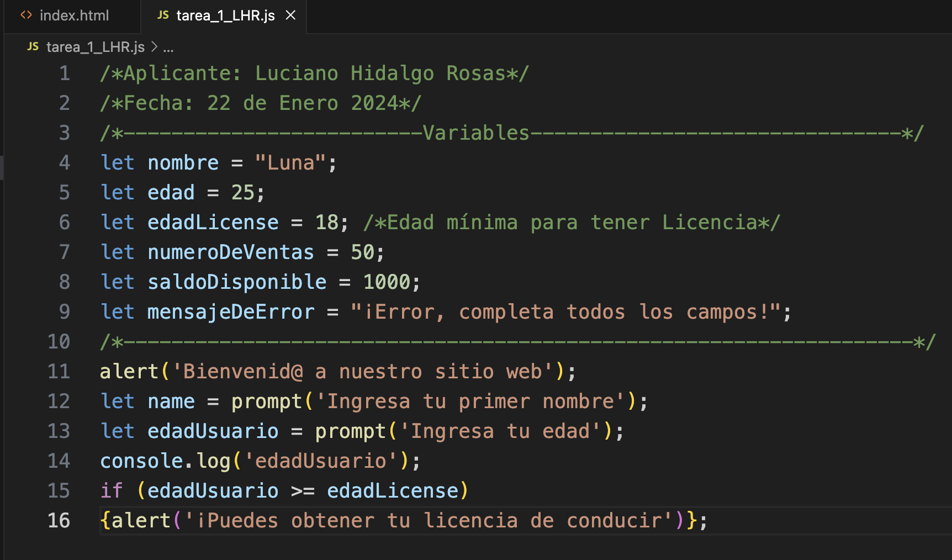
Task: Click the 'alert' call on line 11
Action: pos(129,372)
